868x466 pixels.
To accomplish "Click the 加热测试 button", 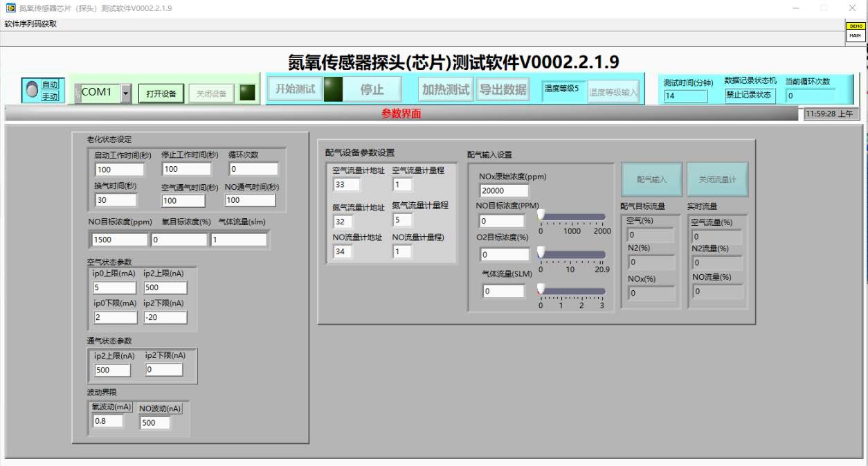I will point(446,89).
